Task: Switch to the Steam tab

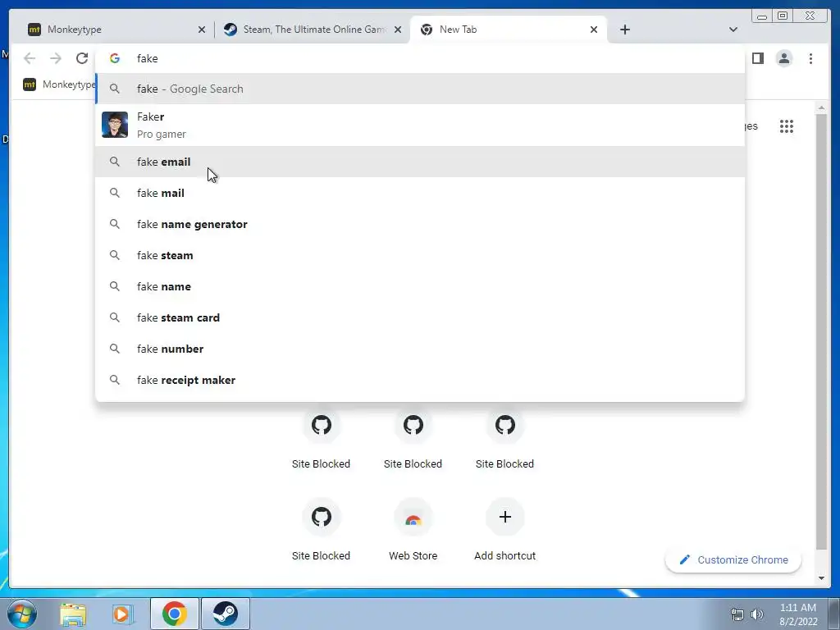Action: 312,30
